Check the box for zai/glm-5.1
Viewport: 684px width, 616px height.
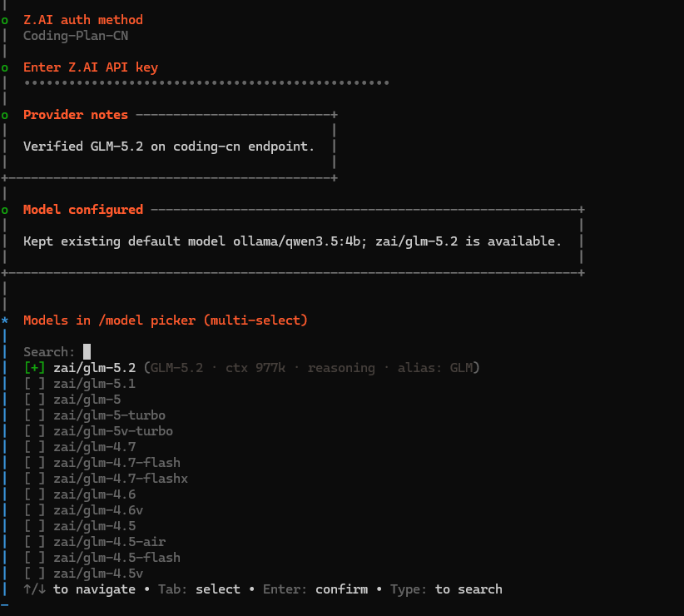[x=34, y=384]
